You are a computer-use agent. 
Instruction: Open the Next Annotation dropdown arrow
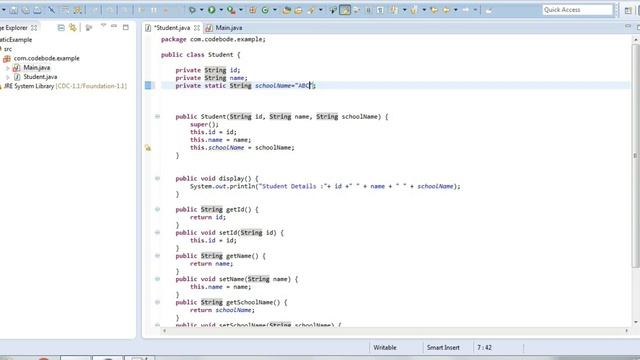pos(404,10)
